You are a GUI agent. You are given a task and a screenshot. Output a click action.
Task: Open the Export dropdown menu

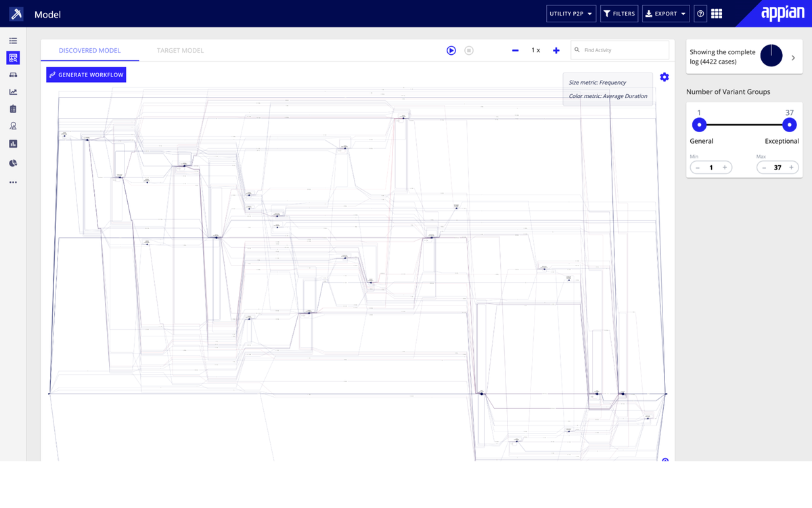pos(666,14)
